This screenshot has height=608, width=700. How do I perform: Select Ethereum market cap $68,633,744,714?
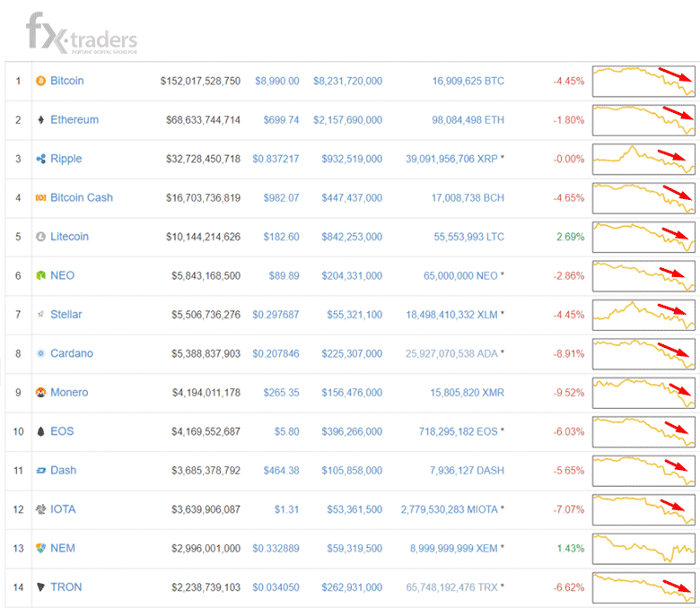[x=203, y=119]
